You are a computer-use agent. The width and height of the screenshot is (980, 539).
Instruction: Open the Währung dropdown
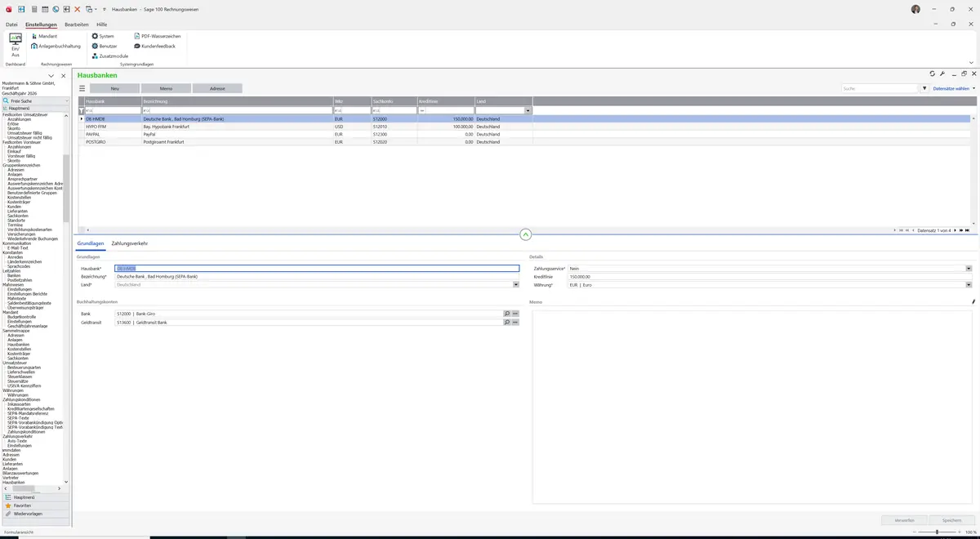coord(969,285)
